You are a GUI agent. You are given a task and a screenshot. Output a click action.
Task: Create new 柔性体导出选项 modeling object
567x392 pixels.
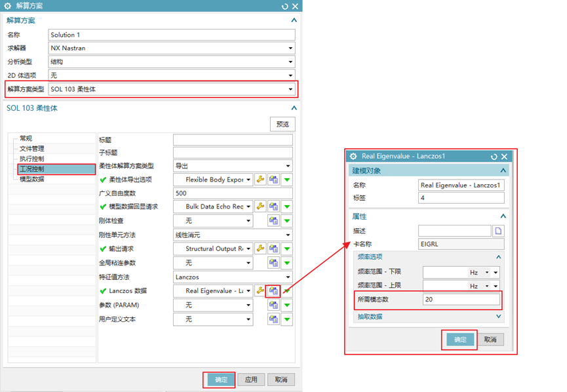tap(273, 180)
